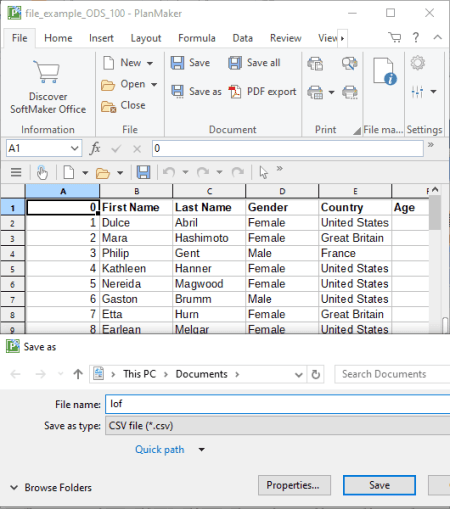Click the quick-access floppy save icon
Image resolution: width=450 pixels, height=509 pixels.
coord(143,172)
